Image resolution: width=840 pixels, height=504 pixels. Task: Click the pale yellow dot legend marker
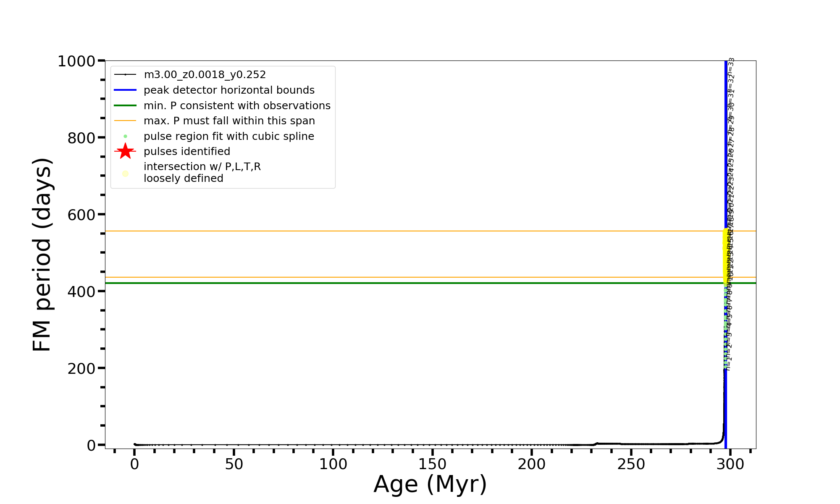125,173
